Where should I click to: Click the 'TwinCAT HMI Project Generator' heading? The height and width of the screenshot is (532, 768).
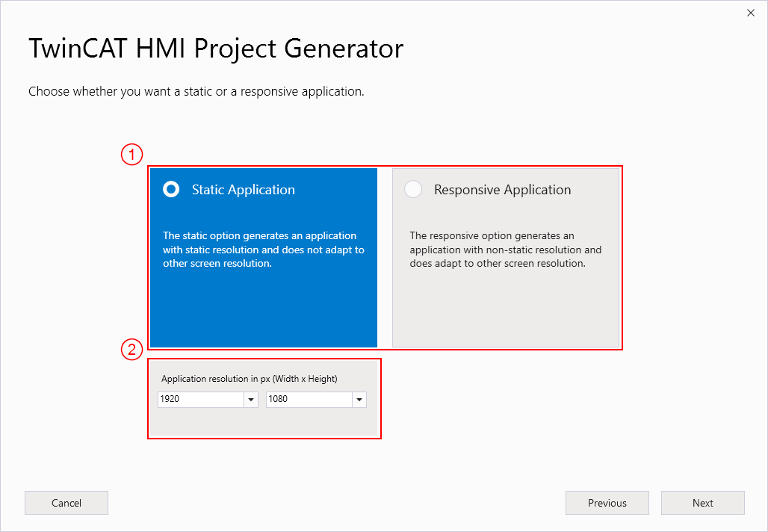[216, 49]
